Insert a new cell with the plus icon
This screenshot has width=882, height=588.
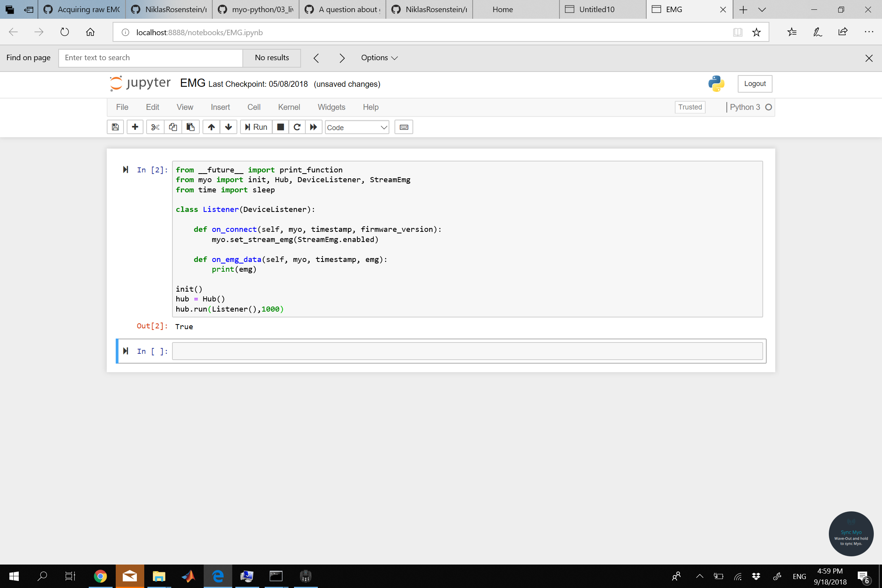point(135,127)
